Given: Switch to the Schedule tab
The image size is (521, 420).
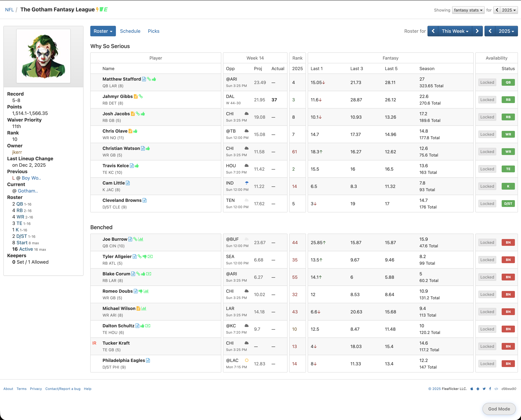Looking at the screenshot, I should point(130,31).
